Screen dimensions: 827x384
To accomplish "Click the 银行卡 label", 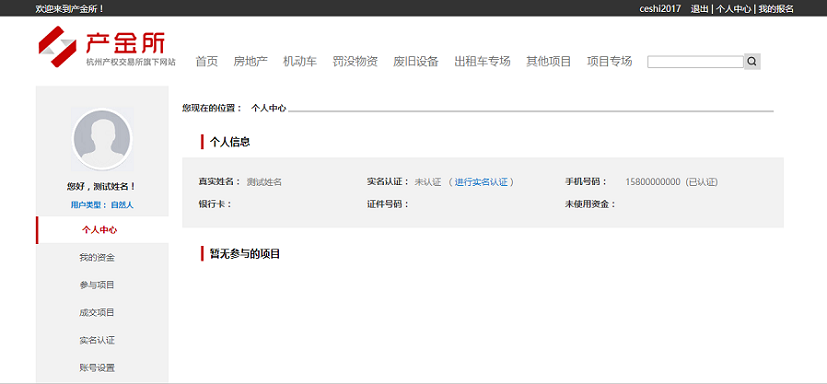I will coord(215,204).
